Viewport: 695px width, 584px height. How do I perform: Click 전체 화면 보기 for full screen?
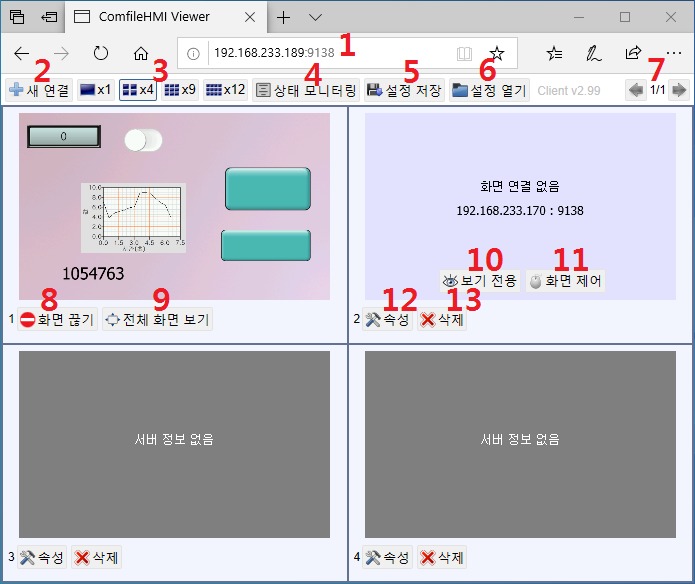click(157, 320)
